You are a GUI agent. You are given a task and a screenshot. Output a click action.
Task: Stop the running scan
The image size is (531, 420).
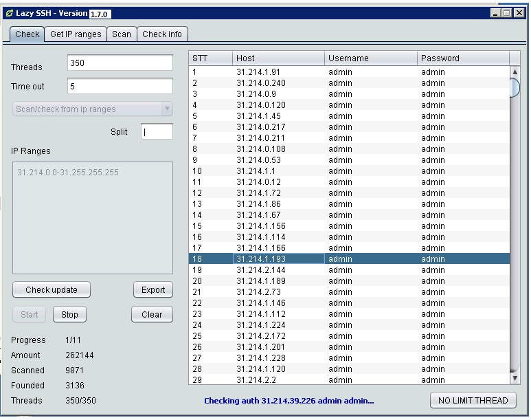(x=69, y=315)
